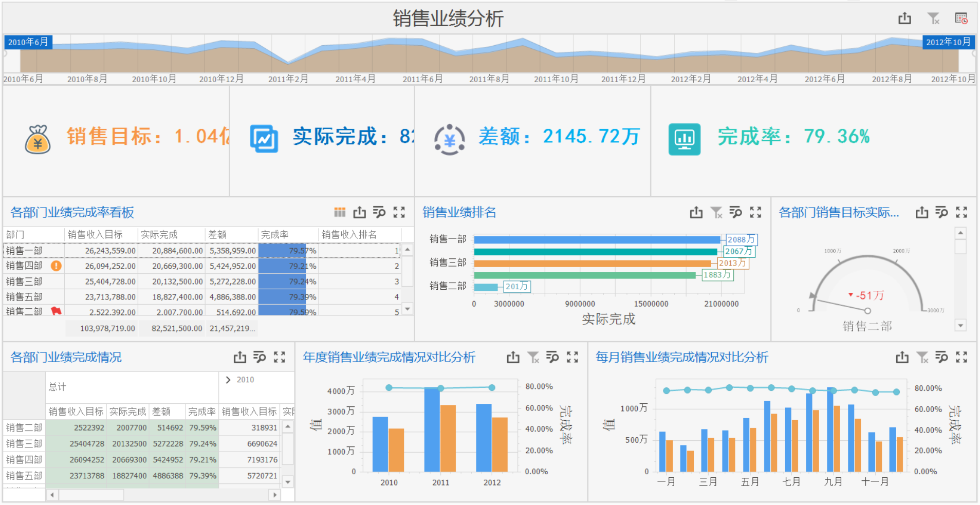Sort by the 差额 column header in 看板 table
980x505 pixels.
coord(231,235)
